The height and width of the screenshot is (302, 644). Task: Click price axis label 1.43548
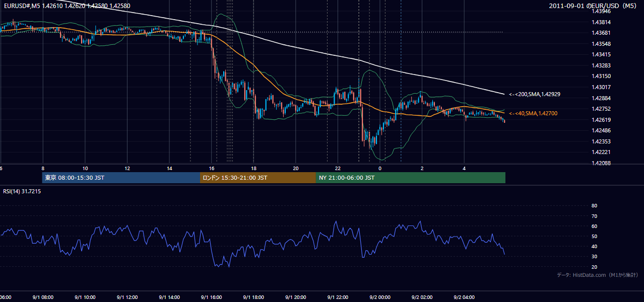click(601, 44)
